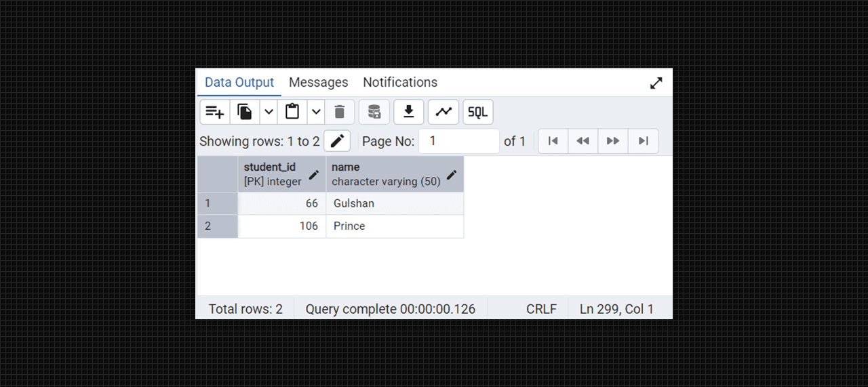Click the edit rows range pencil button
This screenshot has height=387, width=868.
click(x=337, y=141)
